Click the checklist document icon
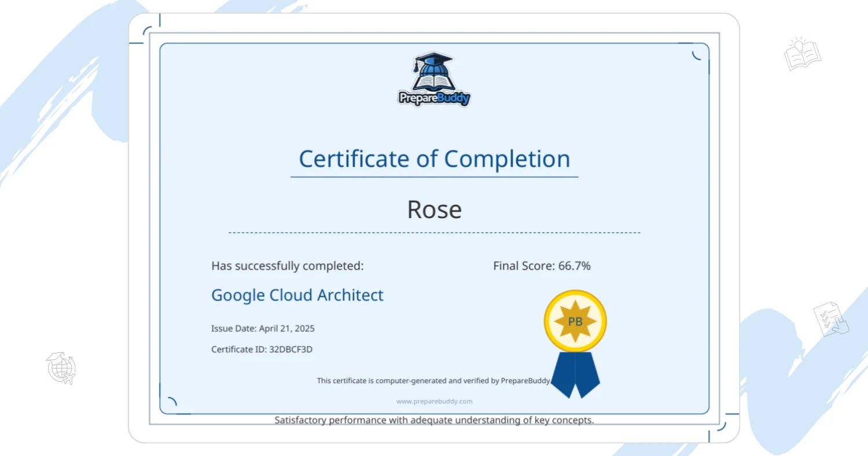 point(830,319)
